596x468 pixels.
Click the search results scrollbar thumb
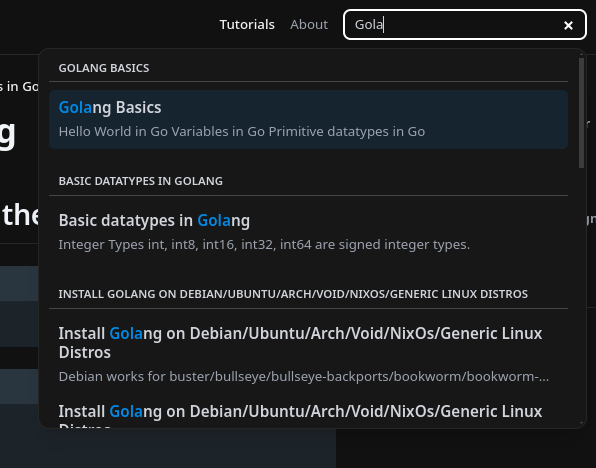pos(581,113)
